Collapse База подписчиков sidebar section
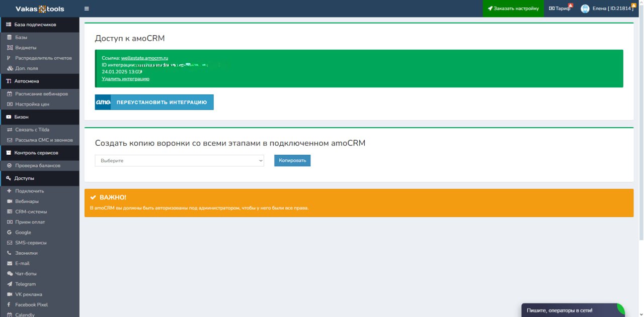The height and width of the screenshot is (317, 644). coord(35,25)
